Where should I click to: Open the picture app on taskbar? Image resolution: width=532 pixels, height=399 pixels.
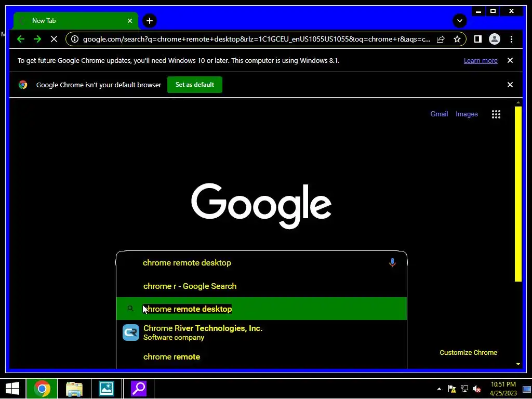pos(106,389)
